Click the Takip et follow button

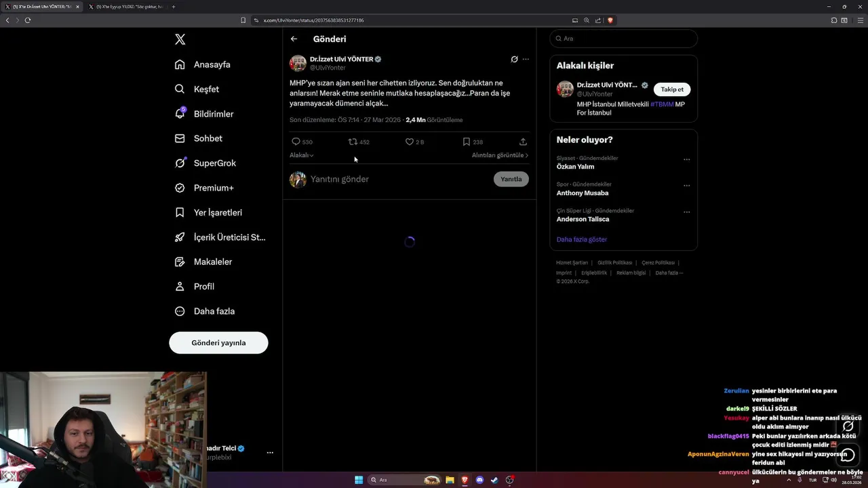(x=672, y=89)
